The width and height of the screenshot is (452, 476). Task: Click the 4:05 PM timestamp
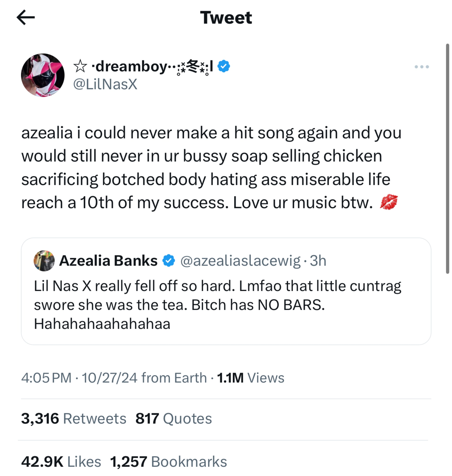[46, 378]
